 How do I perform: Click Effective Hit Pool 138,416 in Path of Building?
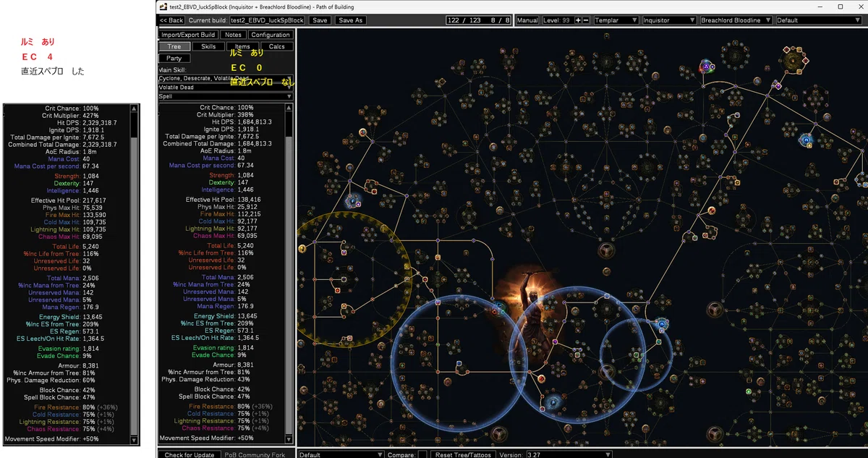point(223,199)
